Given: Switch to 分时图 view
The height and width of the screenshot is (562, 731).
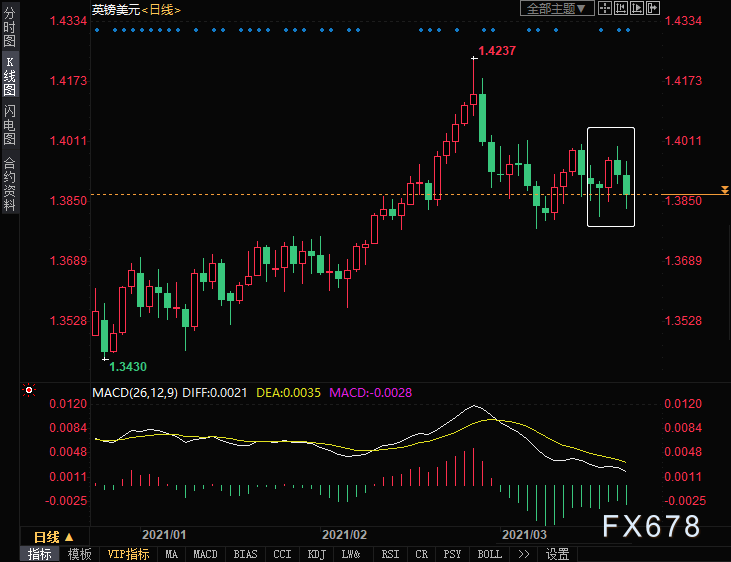Looking at the screenshot, I should click(x=9, y=27).
